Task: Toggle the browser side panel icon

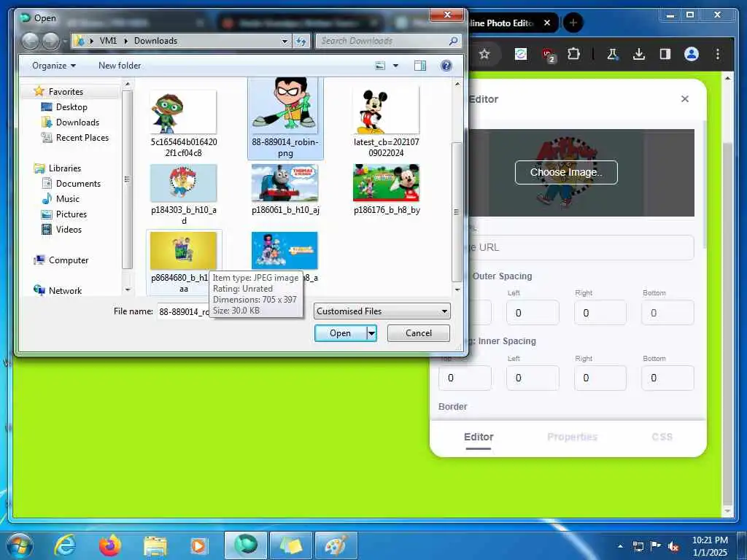Action: click(665, 54)
